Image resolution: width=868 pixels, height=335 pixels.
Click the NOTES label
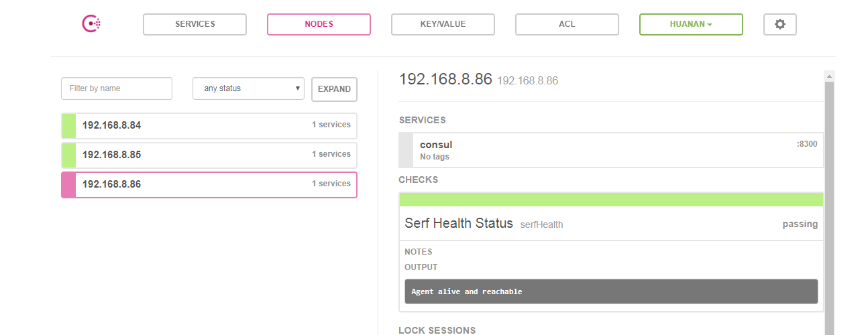(x=419, y=252)
